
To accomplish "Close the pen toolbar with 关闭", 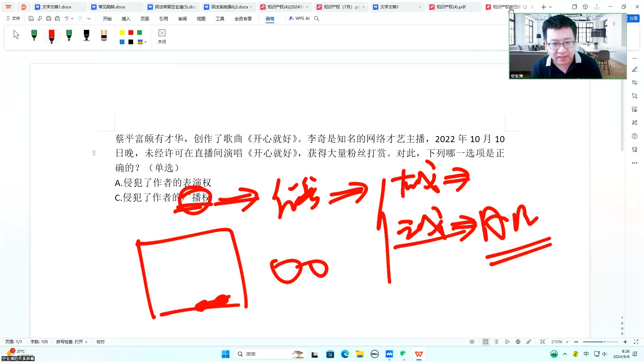I will coord(162,37).
